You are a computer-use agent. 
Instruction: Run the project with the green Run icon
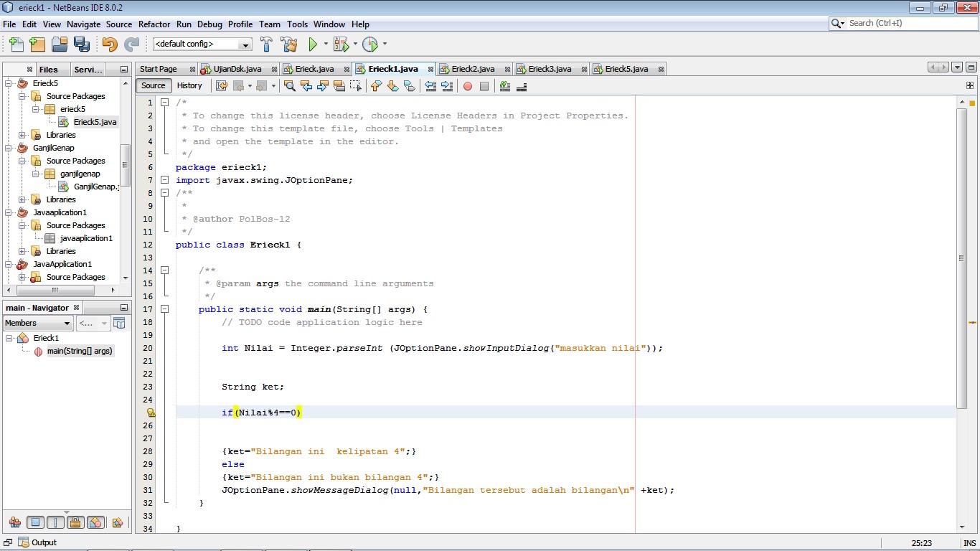(314, 44)
